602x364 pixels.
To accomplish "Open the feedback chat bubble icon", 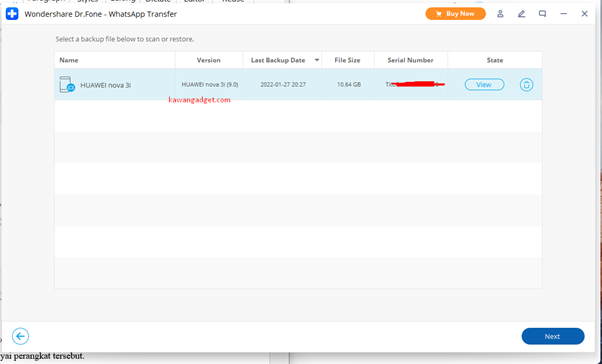I will coord(542,14).
